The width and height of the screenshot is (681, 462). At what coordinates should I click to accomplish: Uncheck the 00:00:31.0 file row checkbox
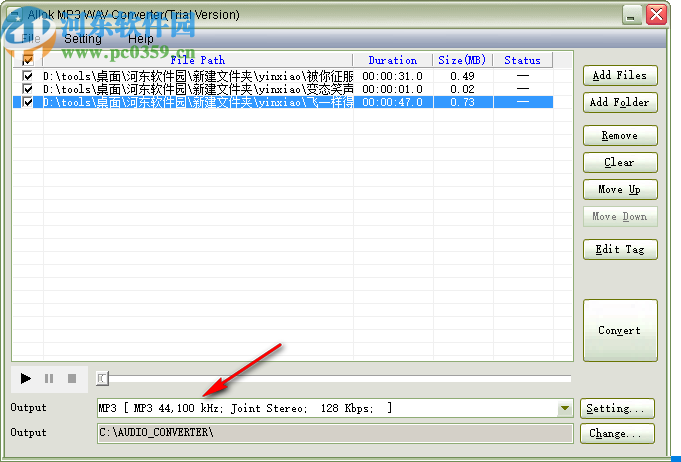coord(28,76)
